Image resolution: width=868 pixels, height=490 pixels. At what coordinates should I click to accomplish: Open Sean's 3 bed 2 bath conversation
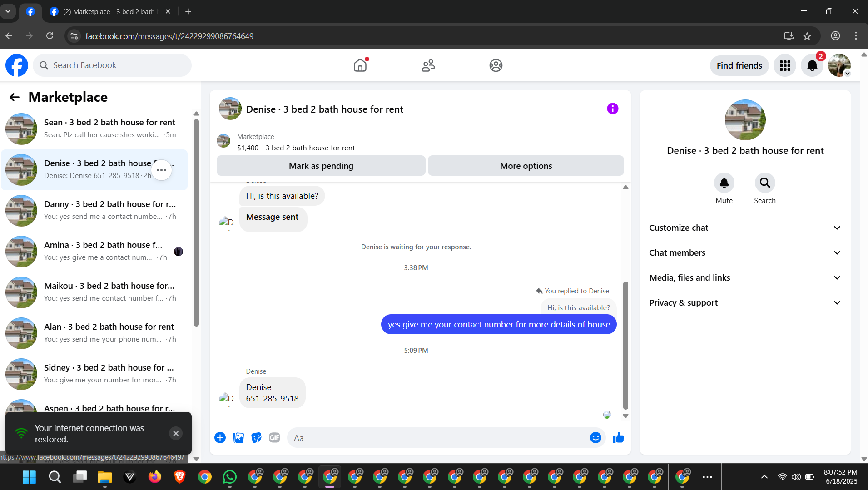(94, 129)
